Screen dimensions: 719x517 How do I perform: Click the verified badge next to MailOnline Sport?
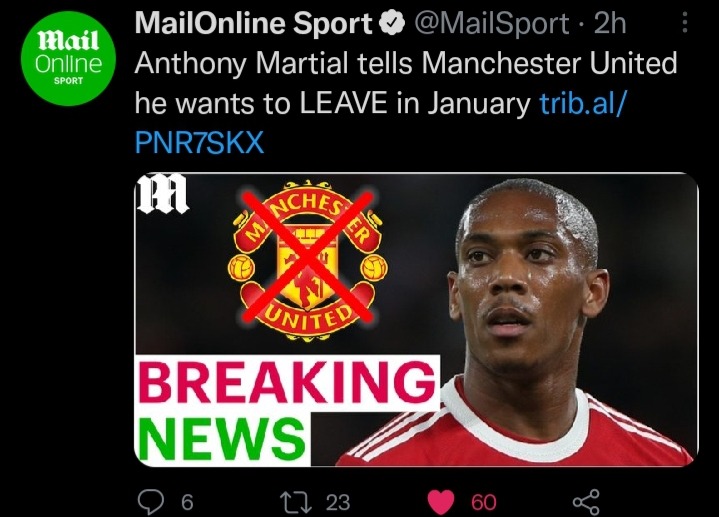click(x=391, y=23)
